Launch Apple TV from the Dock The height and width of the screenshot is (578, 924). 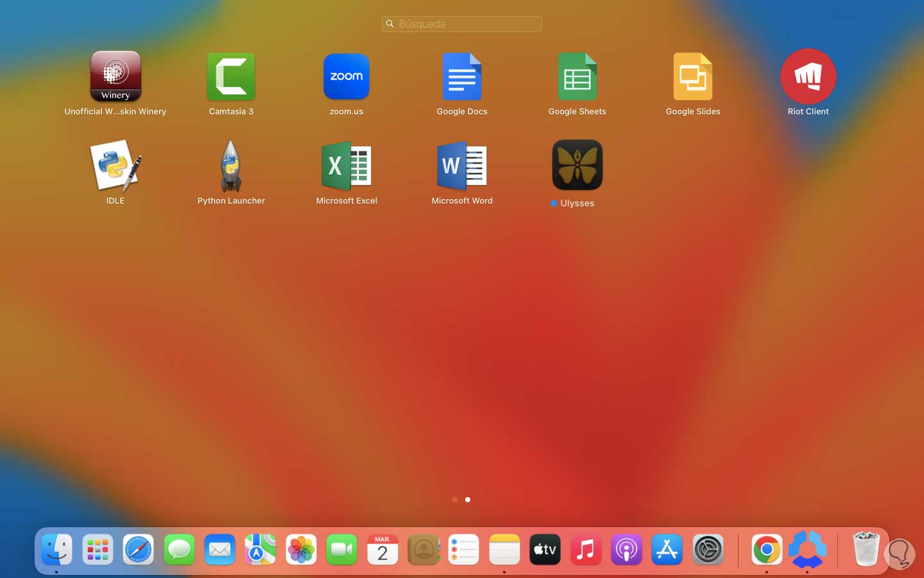[545, 550]
